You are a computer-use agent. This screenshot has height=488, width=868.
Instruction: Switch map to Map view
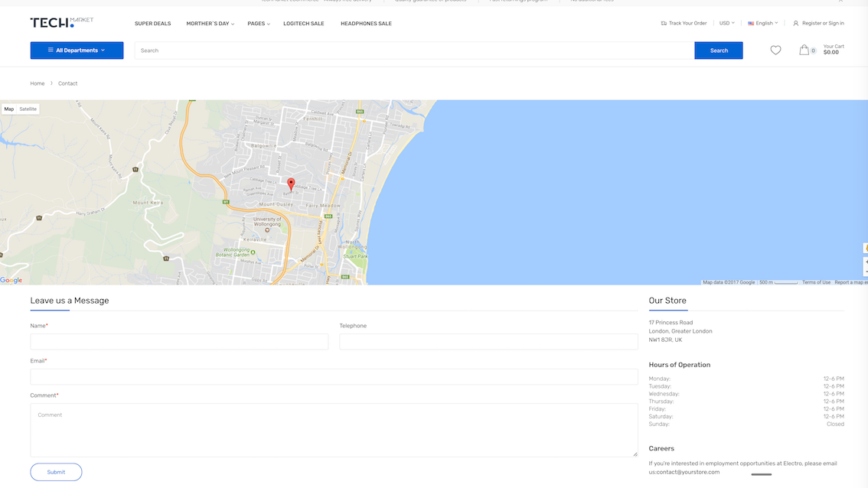pos(9,109)
